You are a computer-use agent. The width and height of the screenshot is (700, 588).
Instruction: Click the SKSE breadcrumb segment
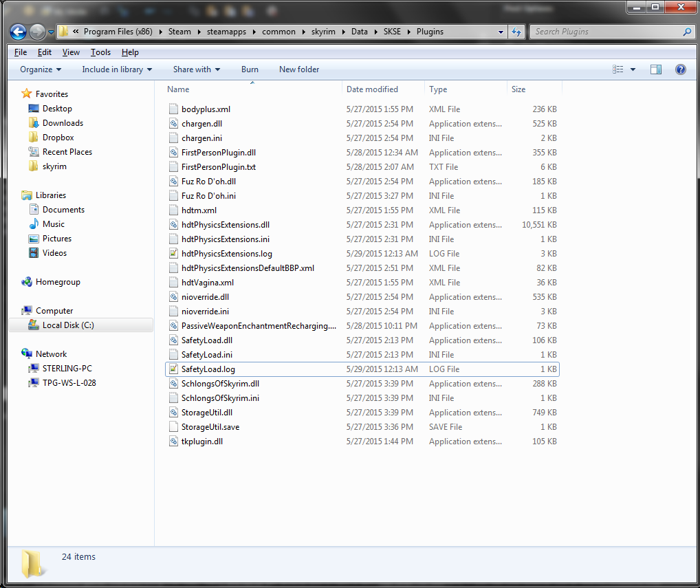[392, 32]
